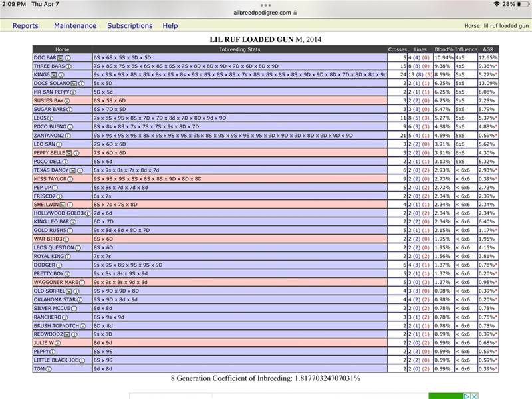View the photo icon next to DOC BAR
Screen dimensions: 532x399
pos(60,58)
